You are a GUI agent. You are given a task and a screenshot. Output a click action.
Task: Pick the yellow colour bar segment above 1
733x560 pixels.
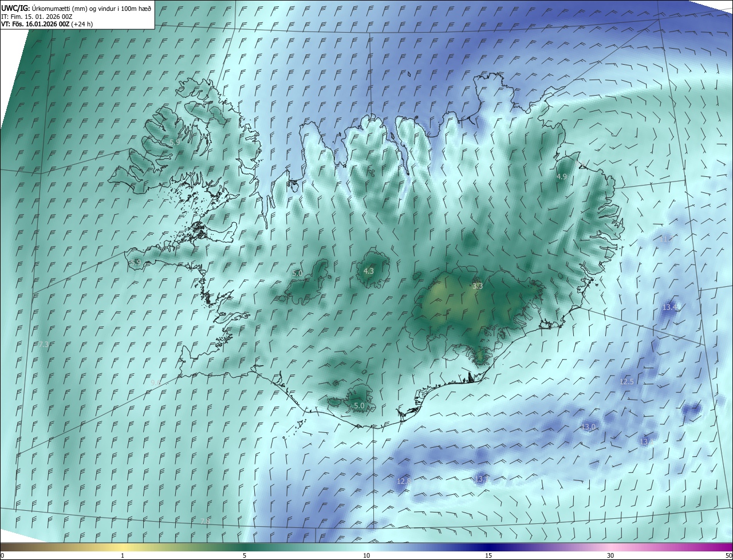pos(123,547)
